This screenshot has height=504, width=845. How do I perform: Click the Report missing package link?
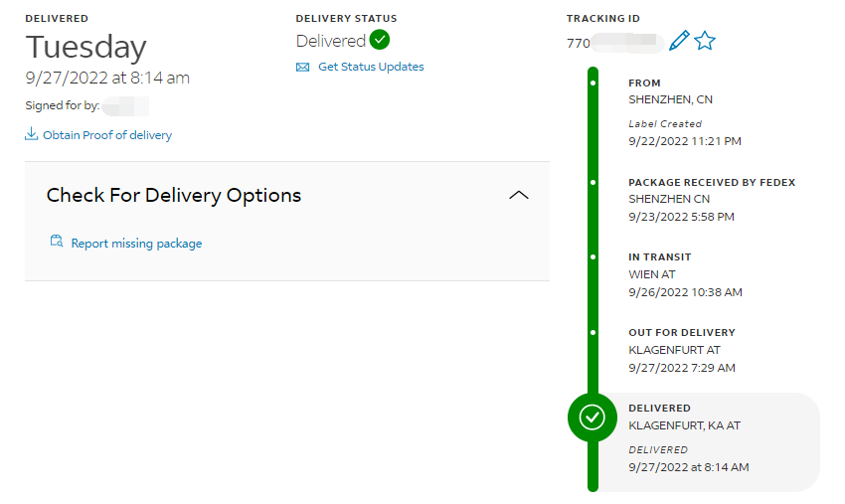point(136,244)
